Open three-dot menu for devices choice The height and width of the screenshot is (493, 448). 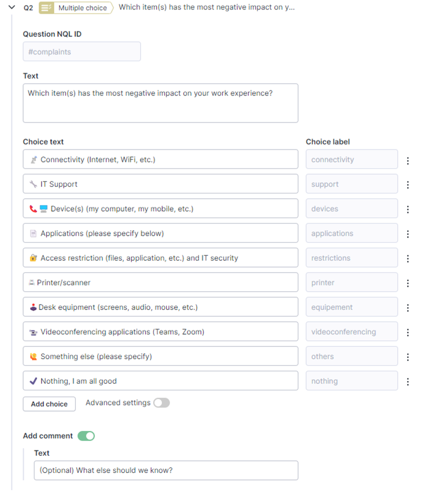coord(408,209)
